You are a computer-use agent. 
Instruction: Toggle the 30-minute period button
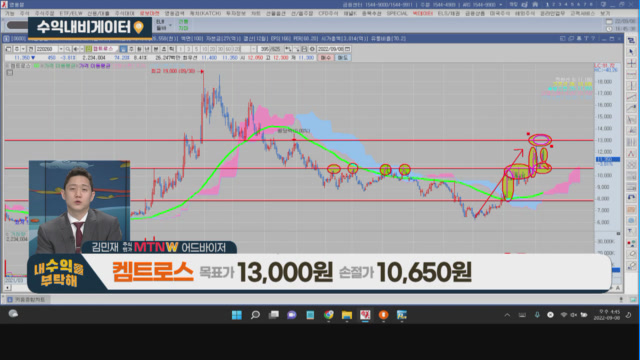tap(220, 49)
